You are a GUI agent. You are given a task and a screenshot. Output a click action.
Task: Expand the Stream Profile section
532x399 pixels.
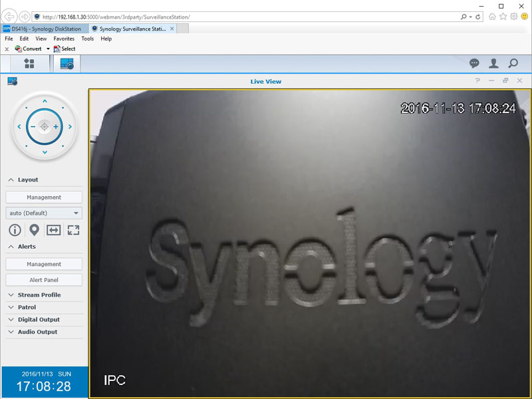[11, 295]
